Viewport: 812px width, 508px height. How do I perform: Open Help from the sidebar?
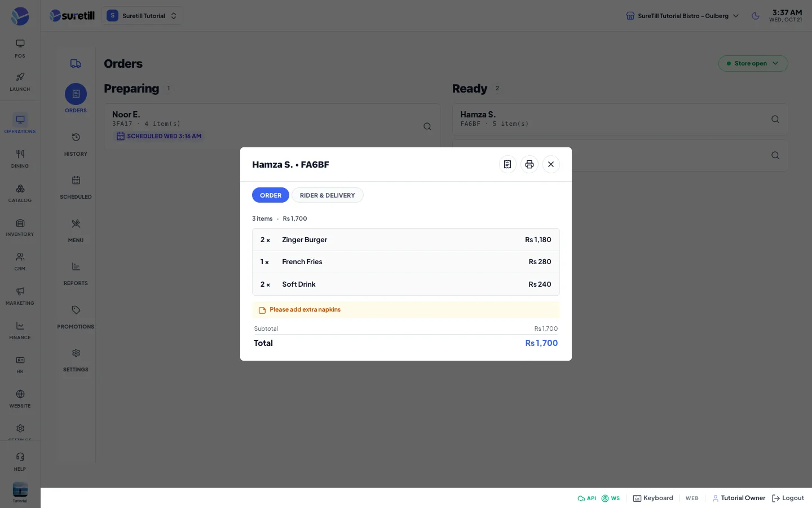pyautogui.click(x=20, y=461)
